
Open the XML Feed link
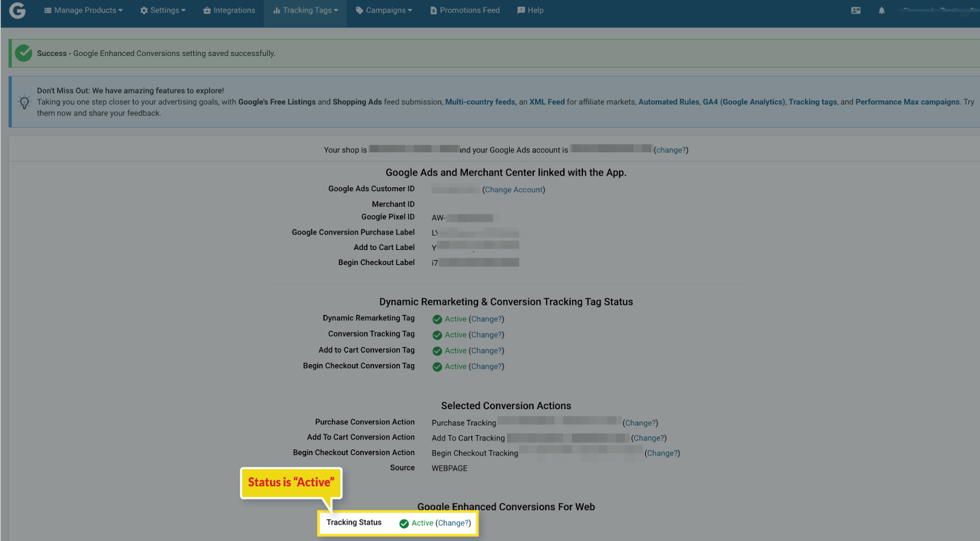(547, 102)
